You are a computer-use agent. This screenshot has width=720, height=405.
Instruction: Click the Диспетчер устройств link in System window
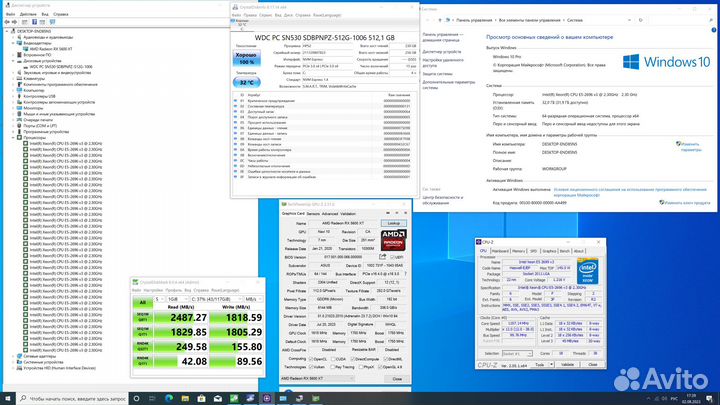pyautogui.click(x=442, y=52)
